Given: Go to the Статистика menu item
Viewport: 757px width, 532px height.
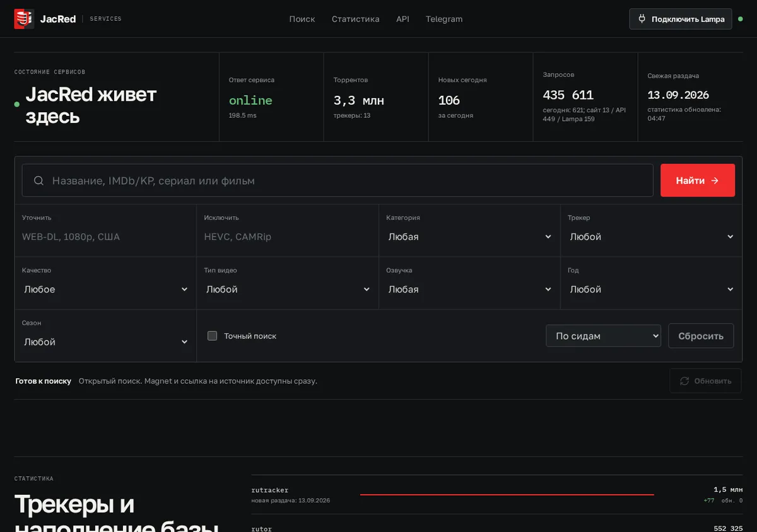Looking at the screenshot, I should coord(356,19).
